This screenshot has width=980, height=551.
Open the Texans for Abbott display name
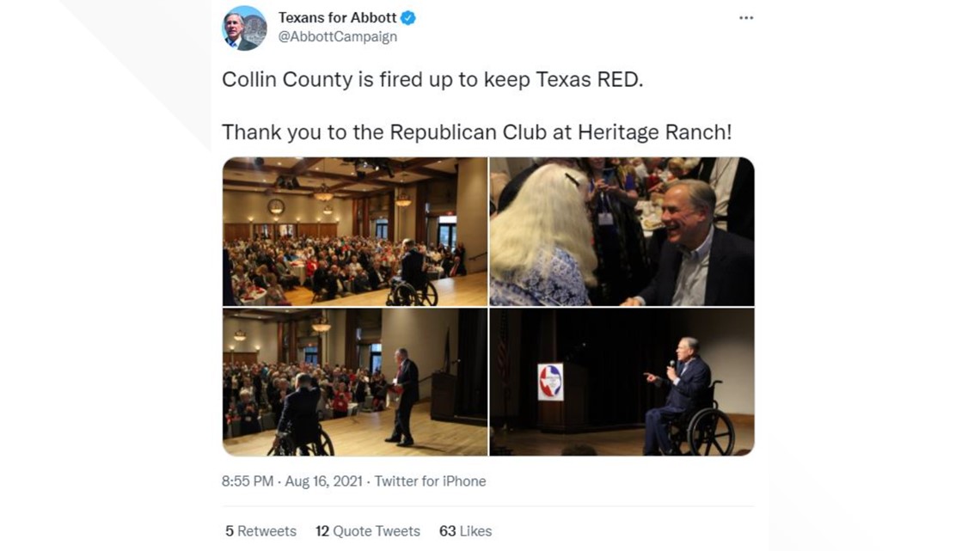point(337,18)
